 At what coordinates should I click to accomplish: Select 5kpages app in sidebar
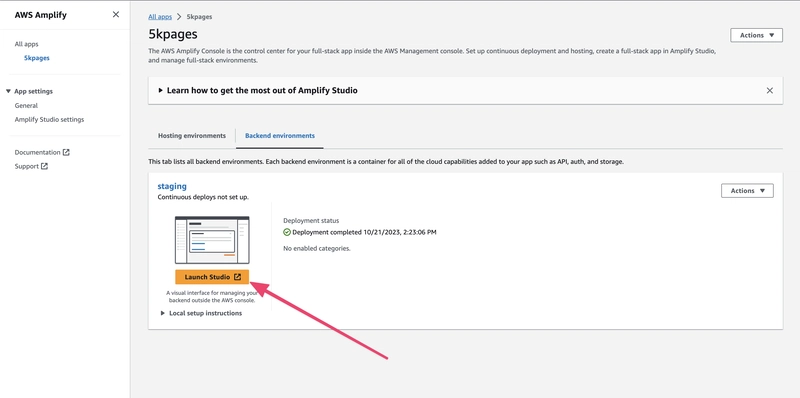point(37,58)
